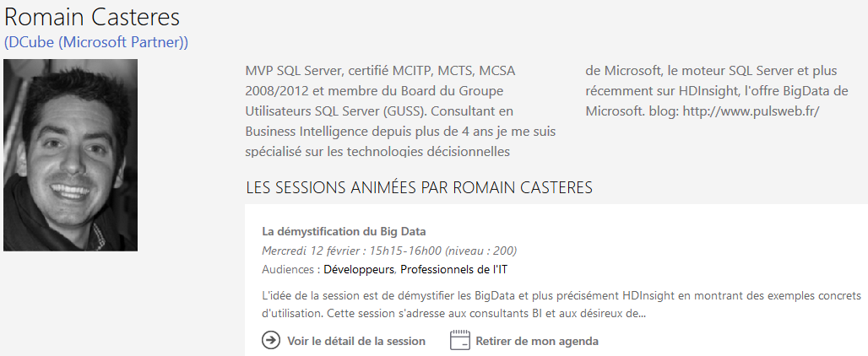This screenshot has height=356, width=868.
Task: Open Voir le détail de la session link
Action: coord(356,341)
